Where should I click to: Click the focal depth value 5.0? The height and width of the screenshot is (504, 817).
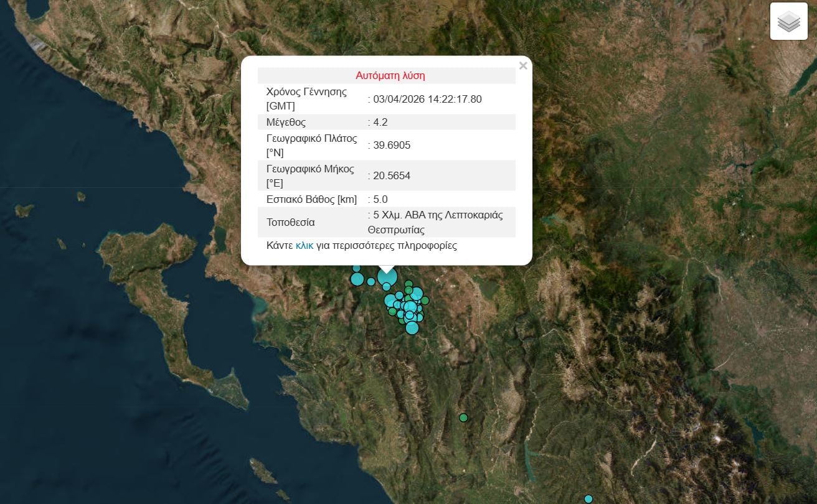380,199
